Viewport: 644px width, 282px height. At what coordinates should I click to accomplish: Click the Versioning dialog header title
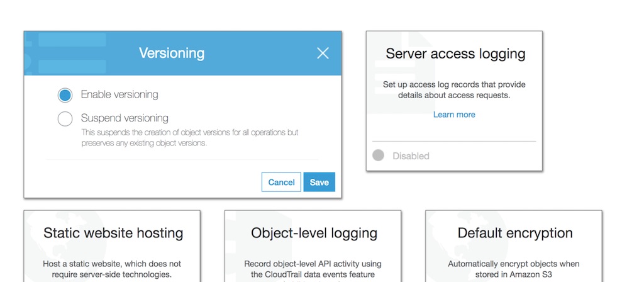[x=172, y=54]
